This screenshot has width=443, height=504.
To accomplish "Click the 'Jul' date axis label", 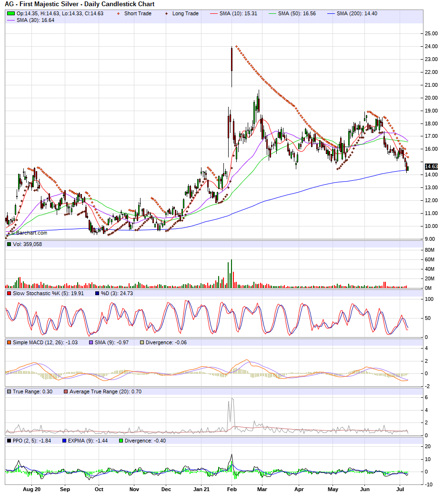I will tap(400, 489).
